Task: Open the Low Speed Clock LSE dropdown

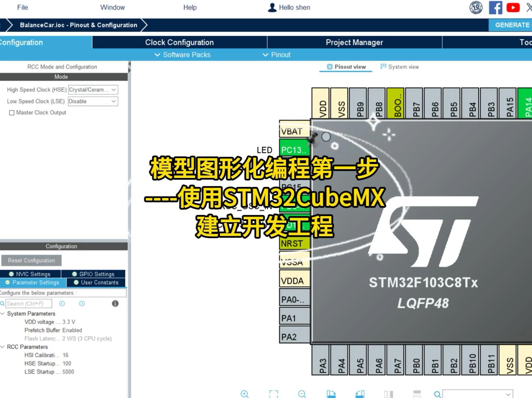Action: (x=113, y=101)
